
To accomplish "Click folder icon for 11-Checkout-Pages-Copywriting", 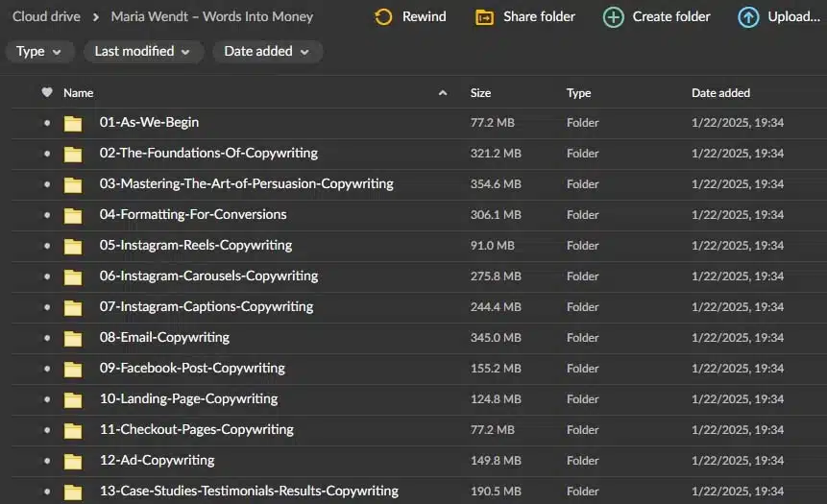I will pyautogui.click(x=73, y=430).
